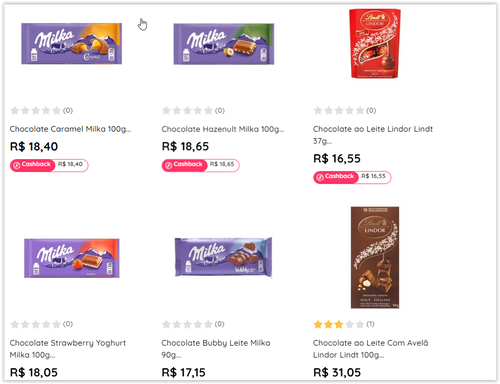The image size is (500, 384).
Task: Click the Chocolate Caramel Milka 100g title
Action: pyautogui.click(x=70, y=129)
